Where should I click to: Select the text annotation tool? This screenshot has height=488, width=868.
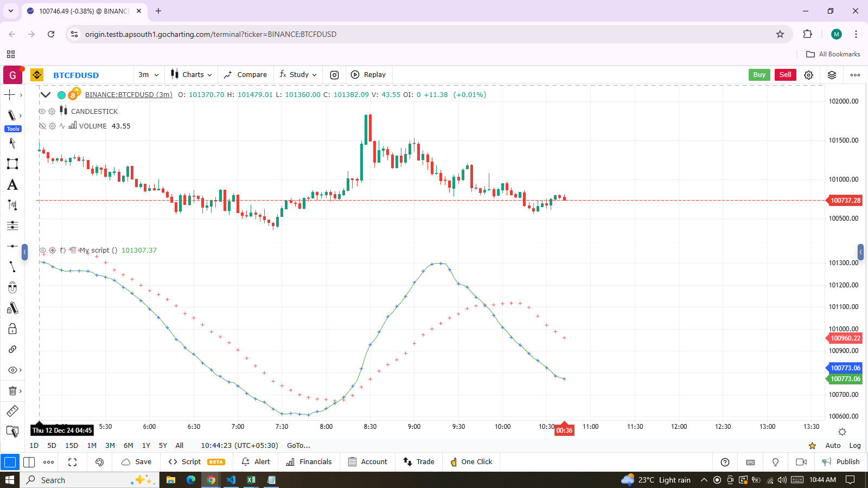[12, 185]
